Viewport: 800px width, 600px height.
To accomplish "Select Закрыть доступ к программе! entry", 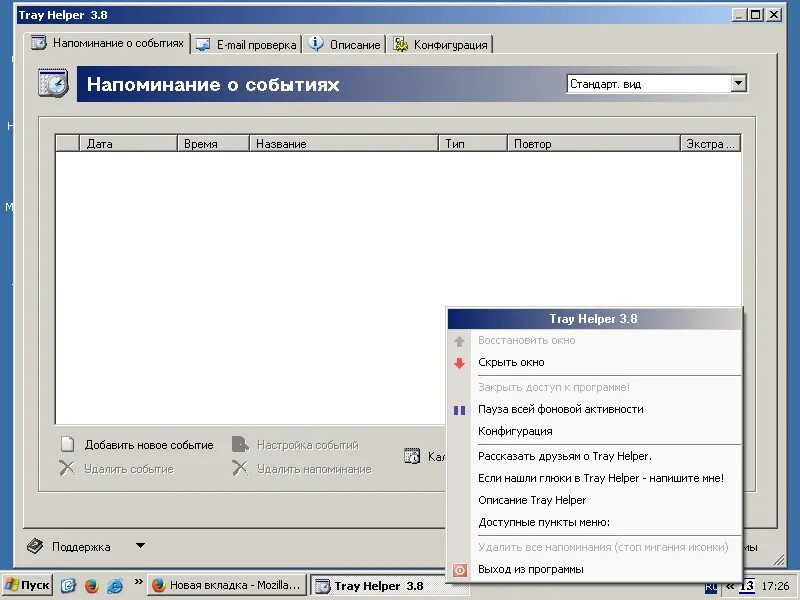I will [x=594, y=387].
